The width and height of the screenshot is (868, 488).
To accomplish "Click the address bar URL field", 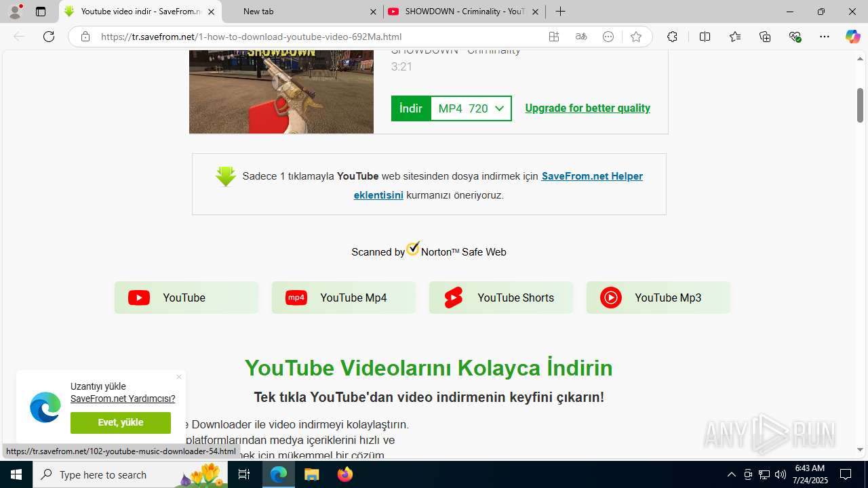I will click(319, 37).
